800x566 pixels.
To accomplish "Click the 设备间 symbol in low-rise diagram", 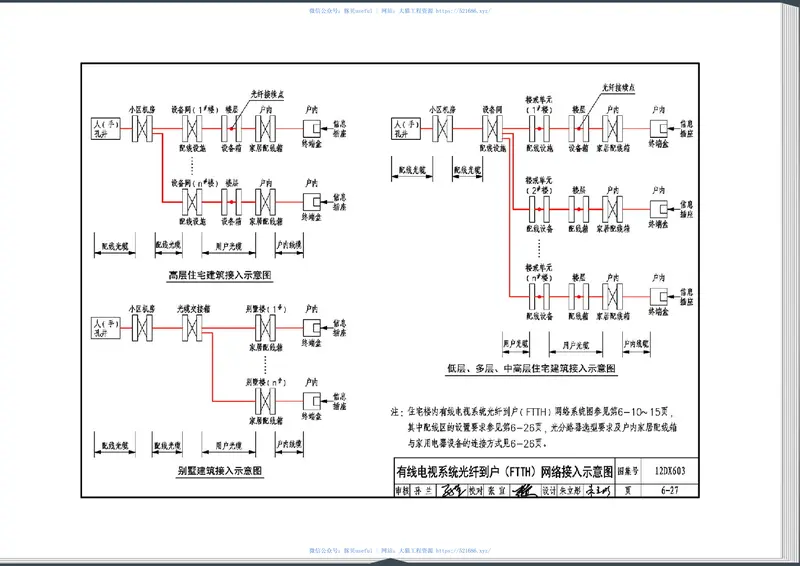I will coord(491,129).
